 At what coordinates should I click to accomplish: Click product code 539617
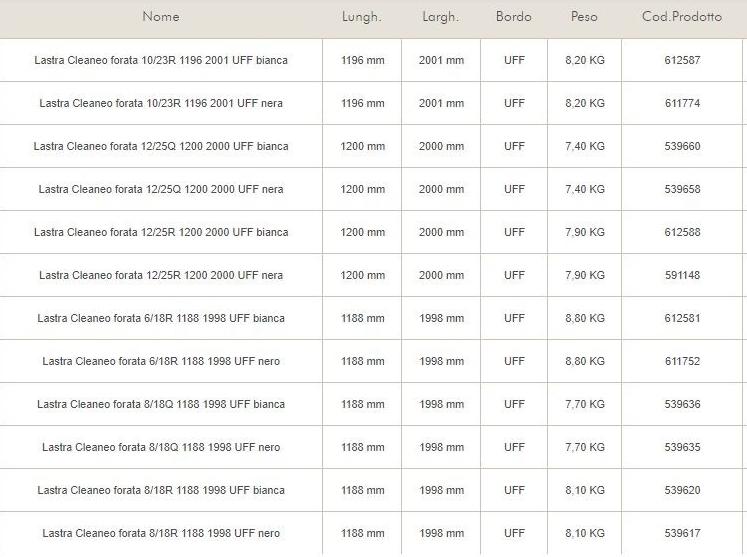[x=682, y=534]
